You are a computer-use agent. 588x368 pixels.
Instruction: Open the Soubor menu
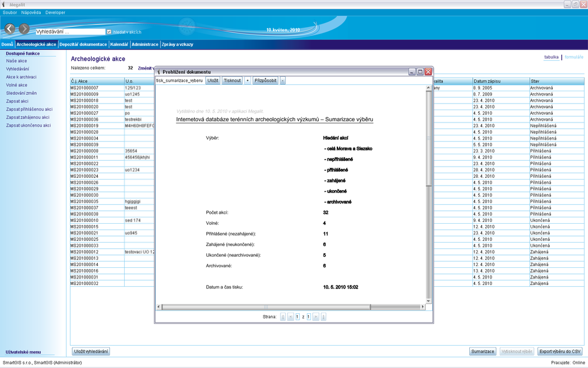tap(10, 12)
